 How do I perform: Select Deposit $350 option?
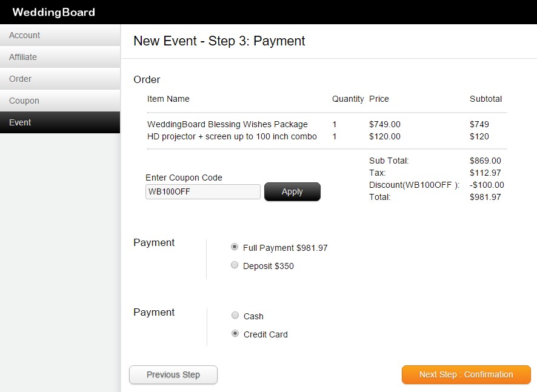pos(235,265)
